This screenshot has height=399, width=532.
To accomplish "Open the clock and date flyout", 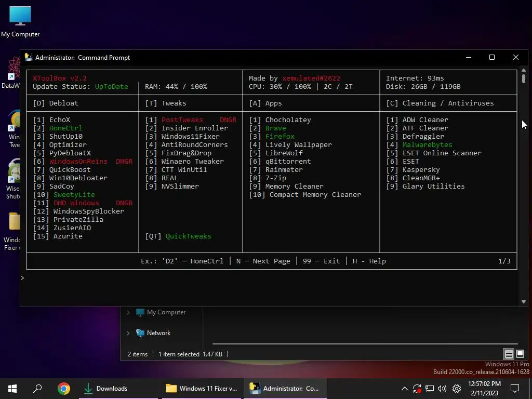I will 484,389.
